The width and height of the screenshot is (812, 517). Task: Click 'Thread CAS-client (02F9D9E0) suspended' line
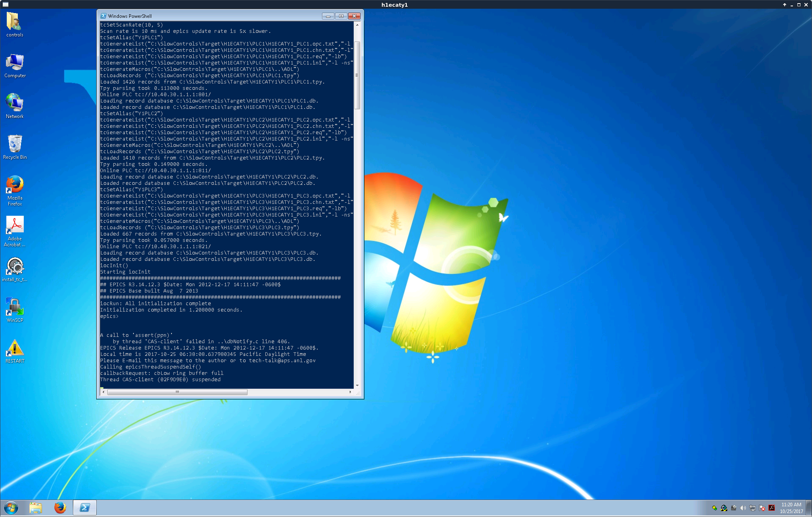pos(160,380)
